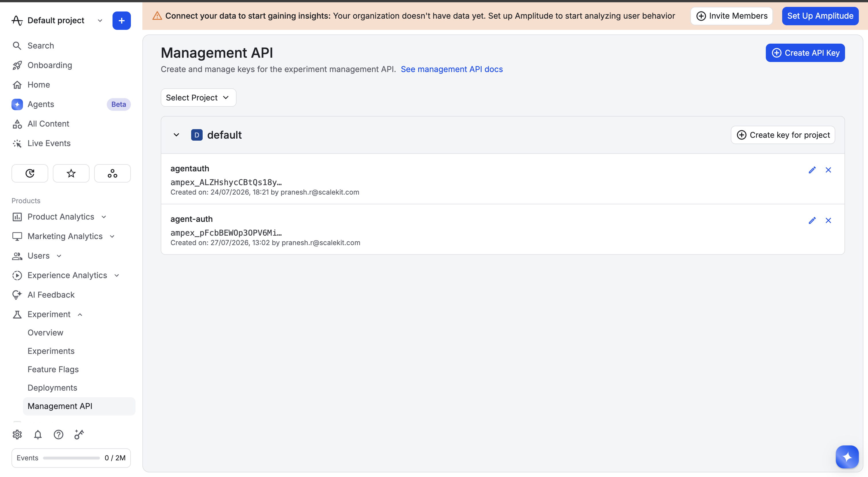Select Management API menu item
868x477 pixels.
pos(79,406)
